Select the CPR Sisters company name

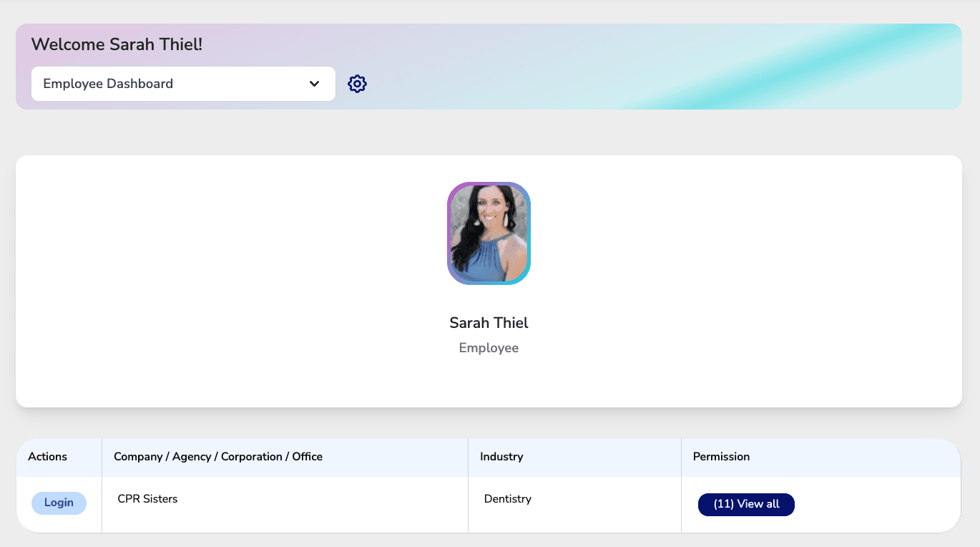pos(147,499)
